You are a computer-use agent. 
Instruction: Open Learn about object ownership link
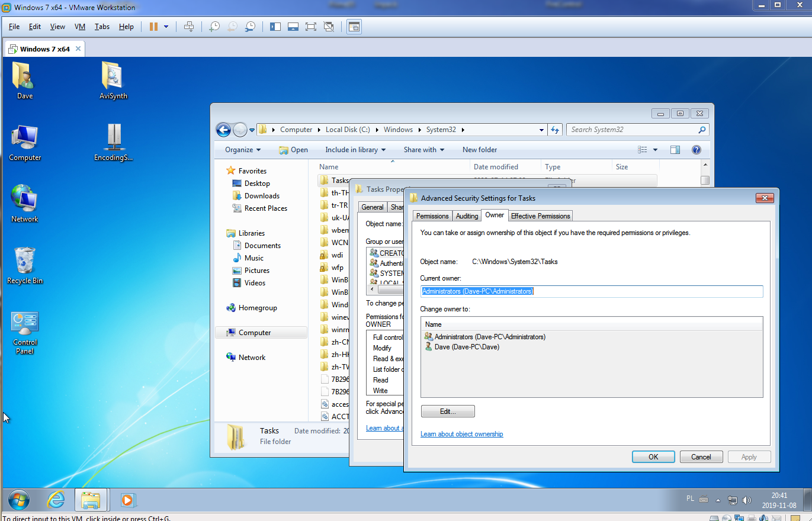point(461,434)
